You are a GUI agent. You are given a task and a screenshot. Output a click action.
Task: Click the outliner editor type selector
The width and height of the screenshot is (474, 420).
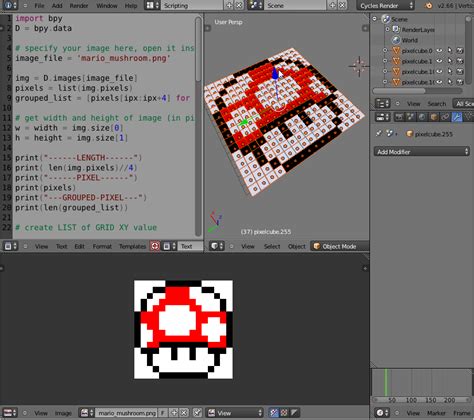(x=382, y=103)
